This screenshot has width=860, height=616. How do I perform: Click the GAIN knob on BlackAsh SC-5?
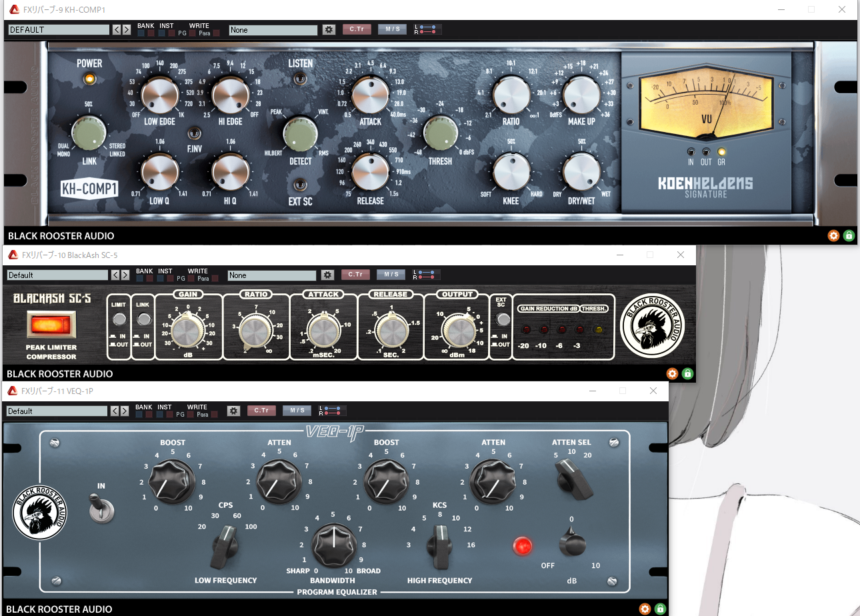[187, 330]
